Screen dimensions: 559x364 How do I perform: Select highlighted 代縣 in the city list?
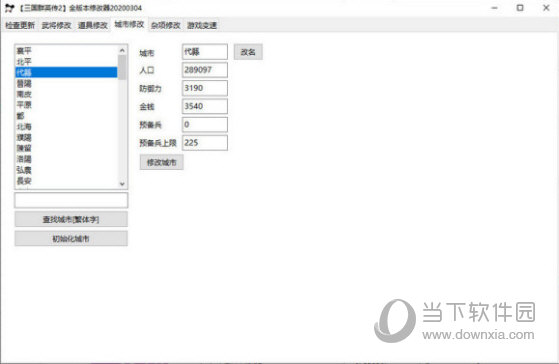[x=66, y=72]
